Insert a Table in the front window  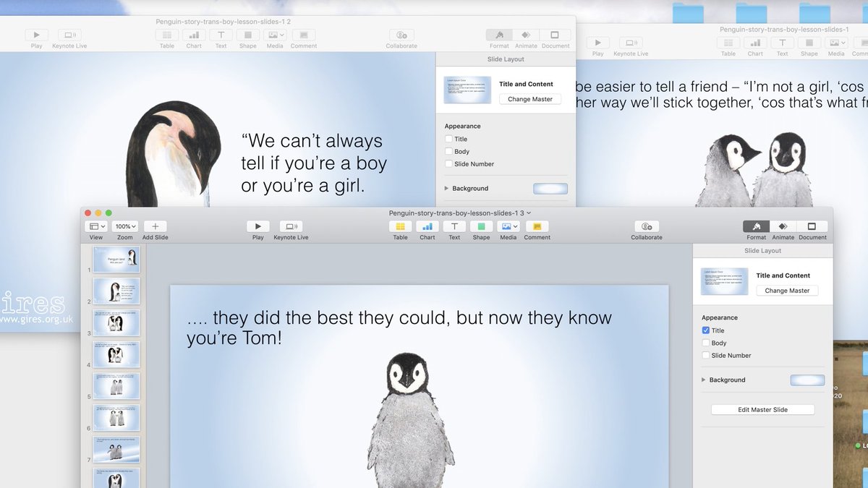[x=400, y=226]
